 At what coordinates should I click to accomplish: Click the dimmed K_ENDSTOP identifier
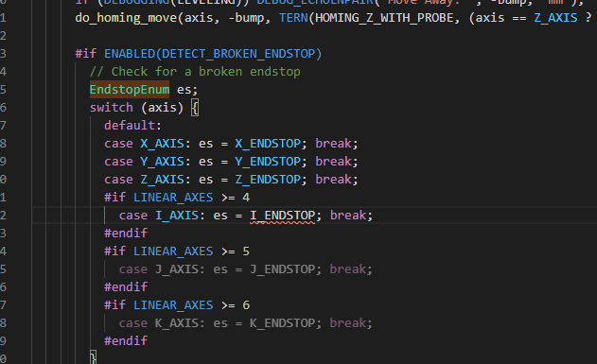coord(283,323)
